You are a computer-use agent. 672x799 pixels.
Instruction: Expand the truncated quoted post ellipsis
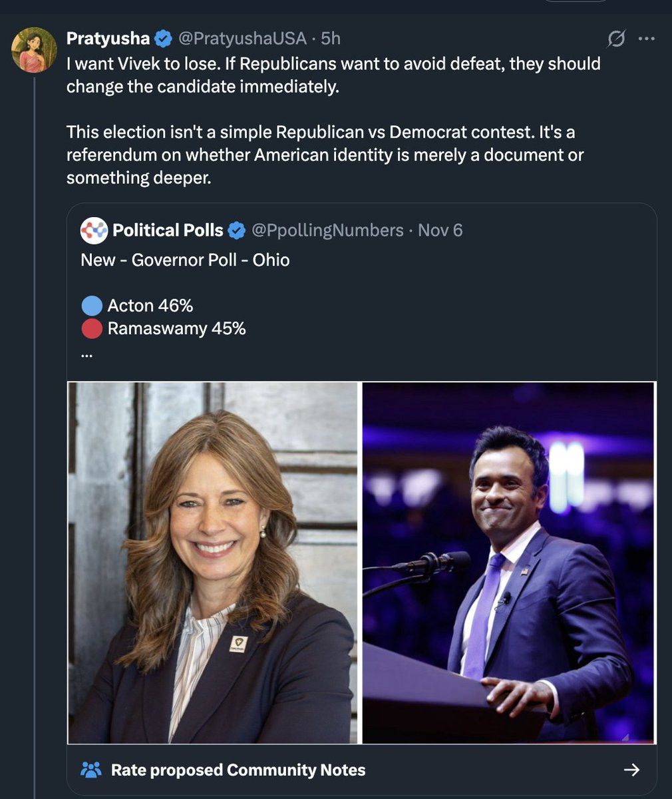tap(86, 354)
